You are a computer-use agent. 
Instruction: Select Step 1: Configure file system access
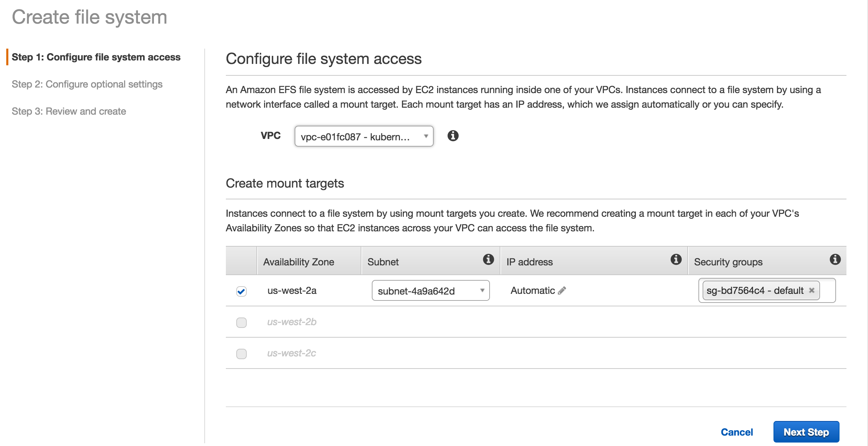coord(97,57)
